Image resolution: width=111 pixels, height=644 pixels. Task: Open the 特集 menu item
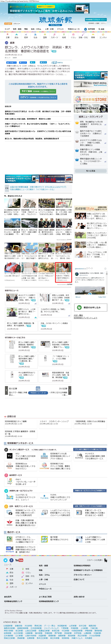(x=26, y=29)
